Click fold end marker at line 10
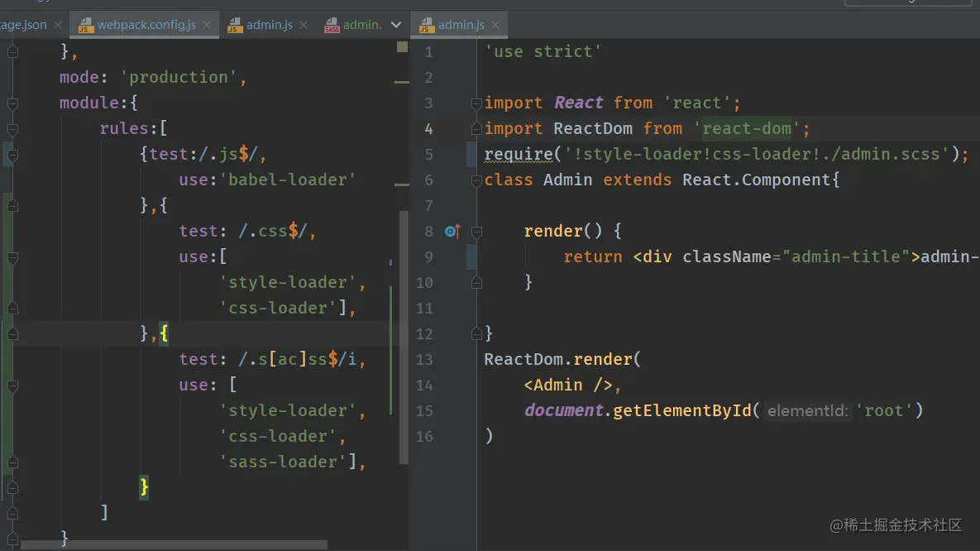 tap(476, 283)
